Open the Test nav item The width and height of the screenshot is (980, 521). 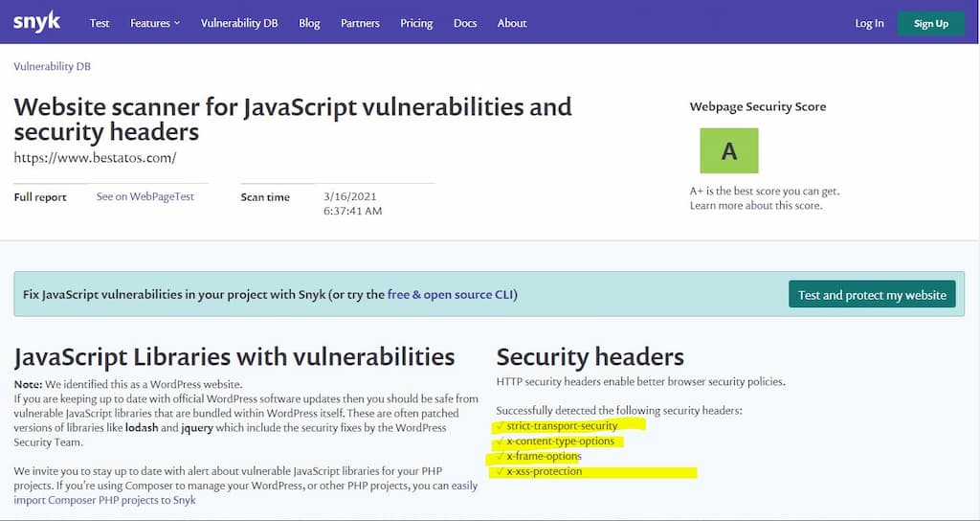[x=100, y=23]
